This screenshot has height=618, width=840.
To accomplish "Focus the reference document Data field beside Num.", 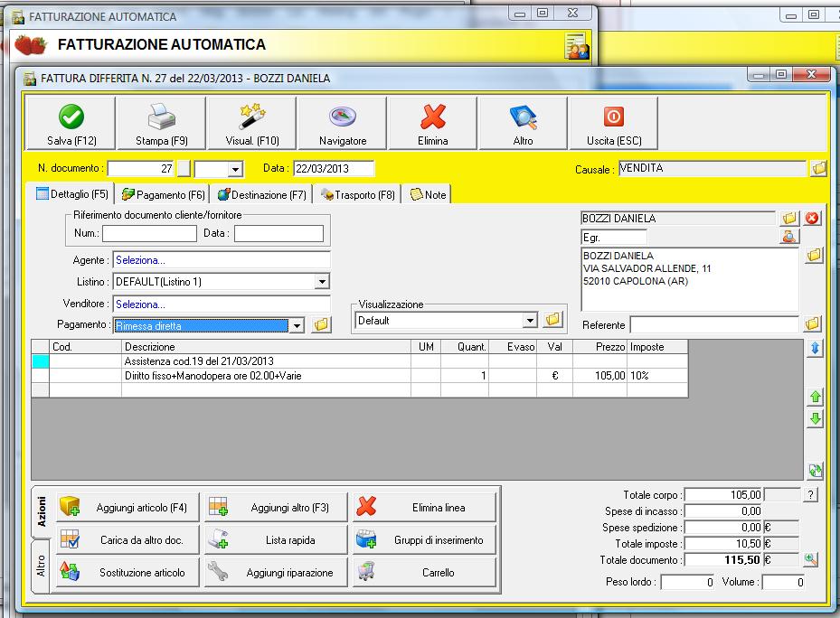I will pyautogui.click(x=278, y=233).
